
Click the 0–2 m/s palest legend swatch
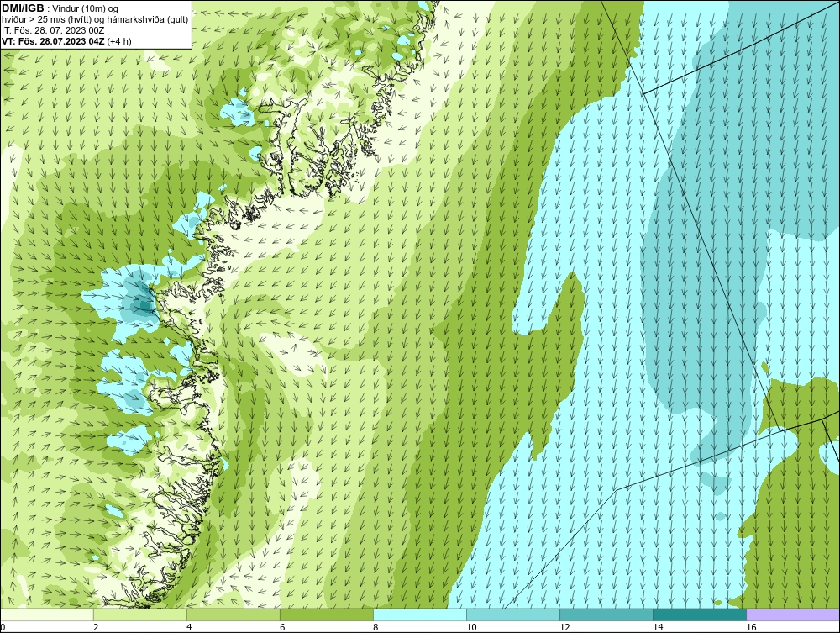[46, 615]
